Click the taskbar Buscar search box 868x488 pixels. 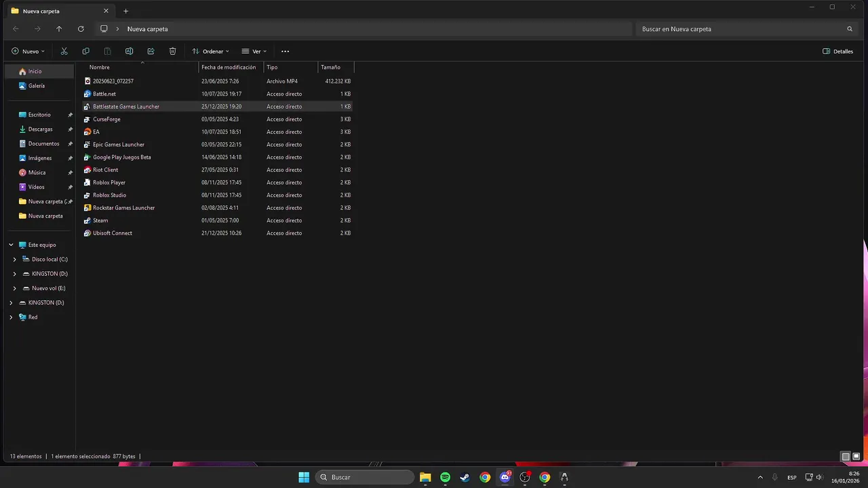pyautogui.click(x=364, y=477)
